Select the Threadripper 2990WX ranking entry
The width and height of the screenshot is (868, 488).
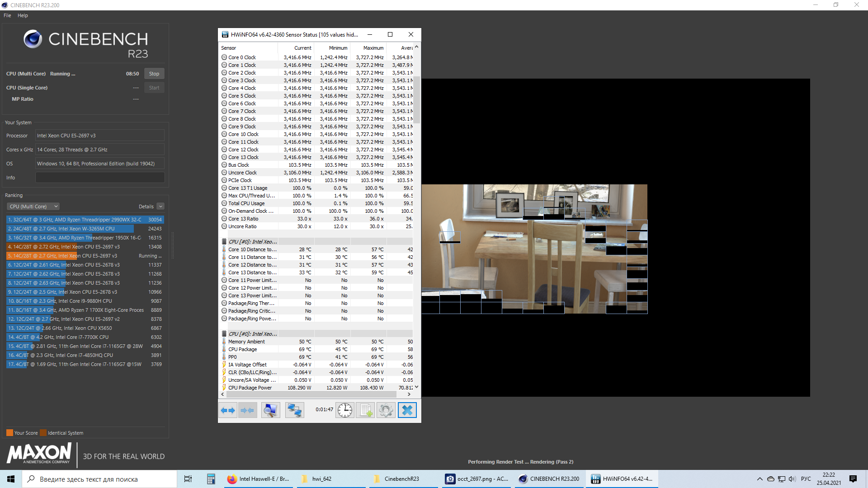85,220
